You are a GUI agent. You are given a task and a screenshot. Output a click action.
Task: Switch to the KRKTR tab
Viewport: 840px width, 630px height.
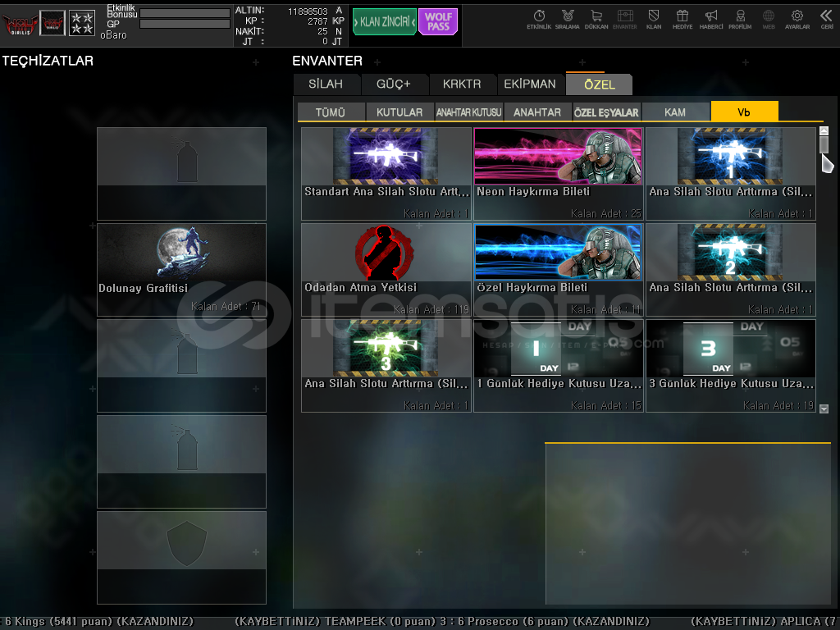462,84
